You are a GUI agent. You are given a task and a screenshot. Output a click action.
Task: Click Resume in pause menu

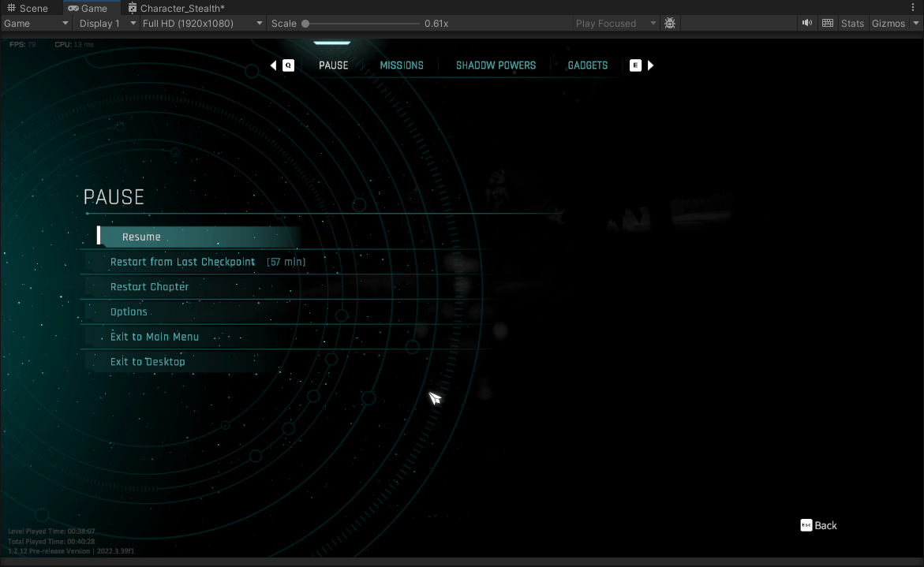click(x=199, y=237)
